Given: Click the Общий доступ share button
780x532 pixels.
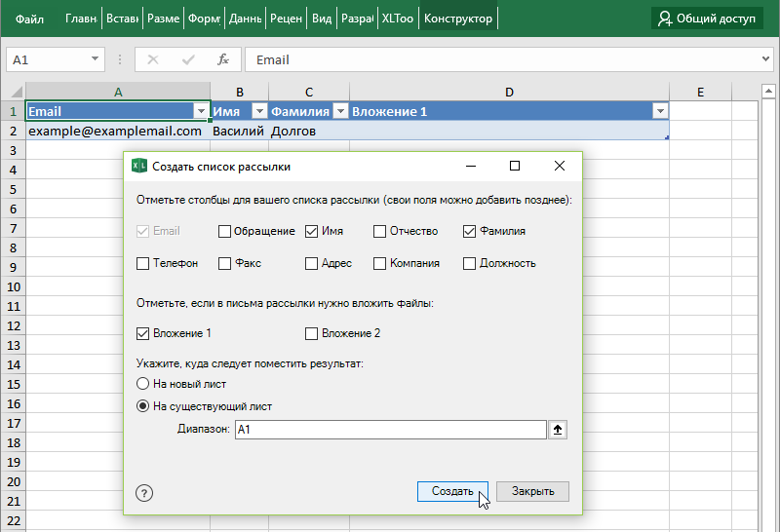Looking at the screenshot, I should [707, 18].
